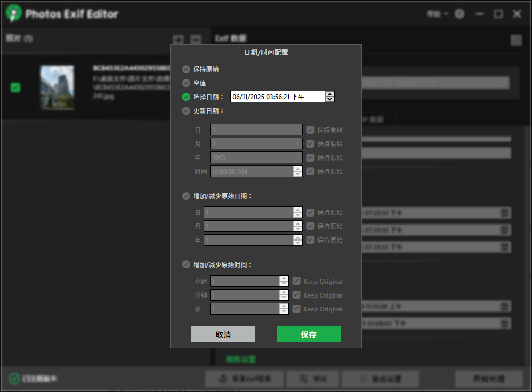Toggle Keep Original checkbox for 小时

[296, 281]
